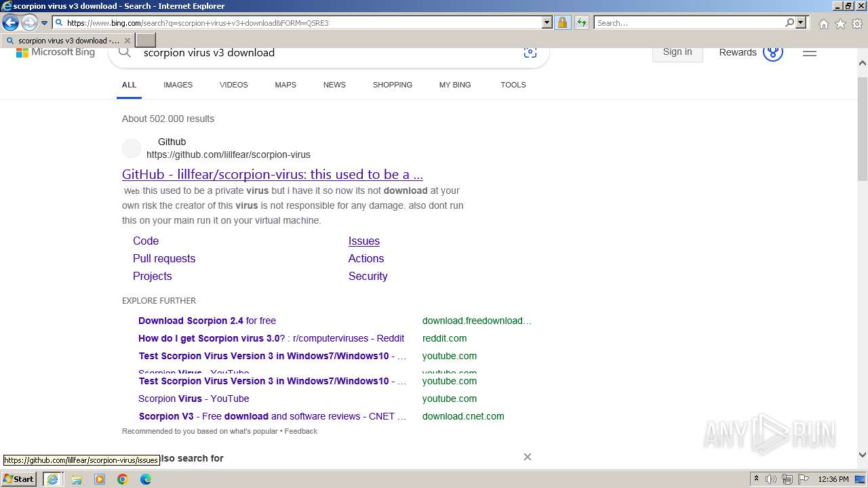Open the Windows Start menu

[x=19, y=479]
